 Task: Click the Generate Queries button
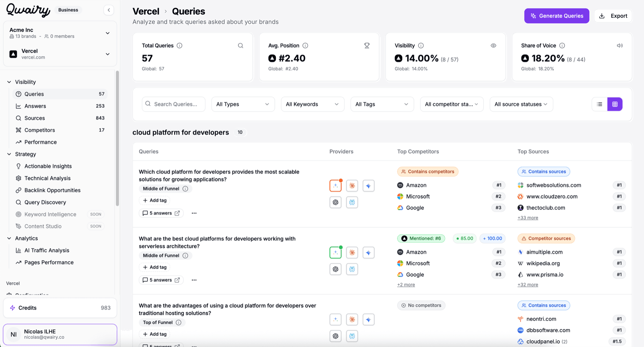pyautogui.click(x=556, y=16)
